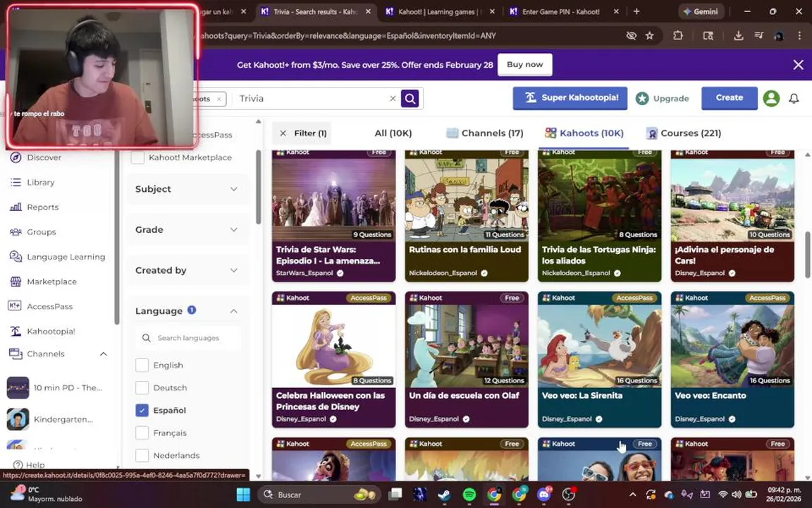Image resolution: width=812 pixels, height=508 pixels.
Task: Open the notifications bell
Action: click(x=794, y=98)
